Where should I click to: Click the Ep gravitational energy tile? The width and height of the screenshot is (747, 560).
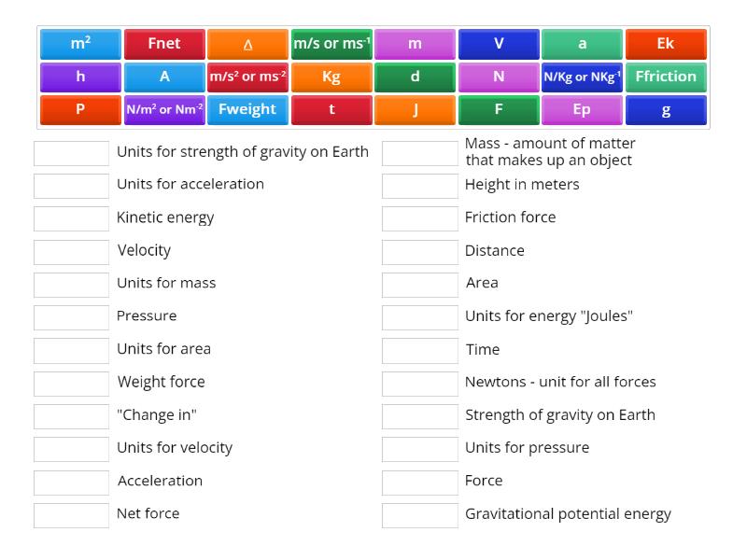583,109
